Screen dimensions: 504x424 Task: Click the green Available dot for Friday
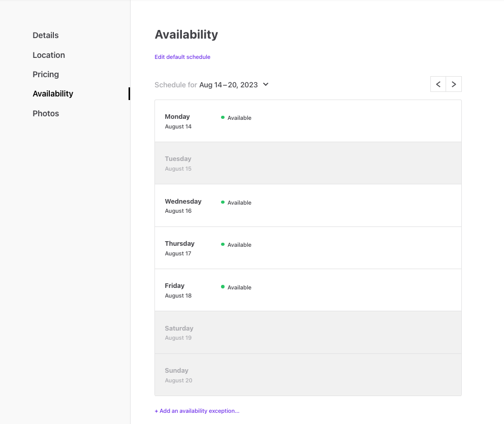point(223,287)
